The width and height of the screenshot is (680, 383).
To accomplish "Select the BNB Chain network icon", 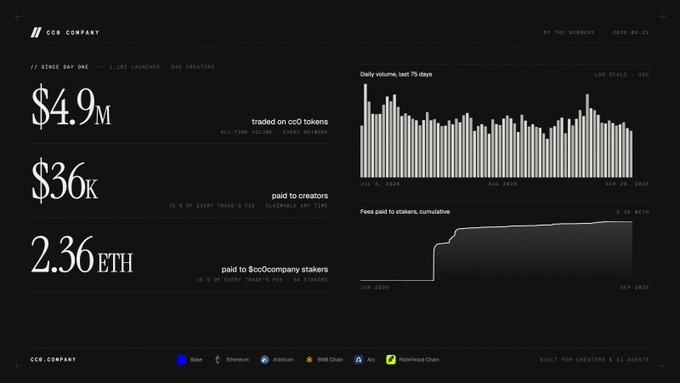I will pos(309,360).
